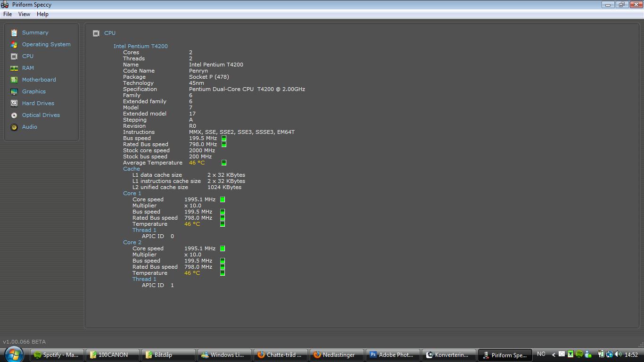Switch to the Adobe Photoshop taskbar button
This screenshot has width=644, height=362.
click(394, 355)
